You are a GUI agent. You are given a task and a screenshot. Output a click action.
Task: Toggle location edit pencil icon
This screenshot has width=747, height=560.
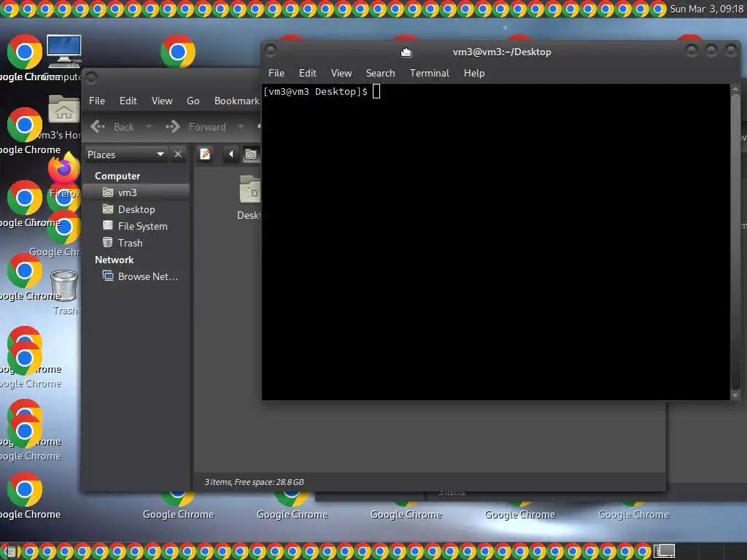[205, 155]
